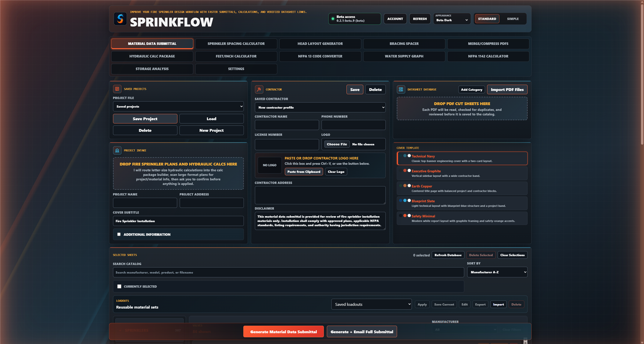Click the Load project button
The image size is (644, 344).
click(x=211, y=119)
